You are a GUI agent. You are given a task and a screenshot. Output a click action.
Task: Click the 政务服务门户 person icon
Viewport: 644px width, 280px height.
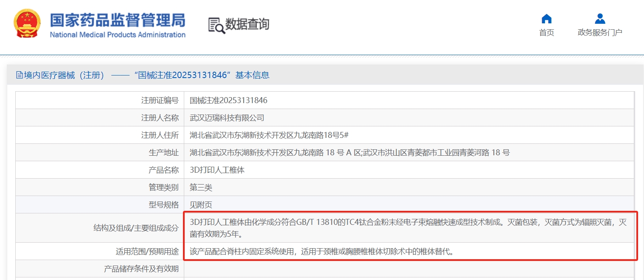[599, 19]
